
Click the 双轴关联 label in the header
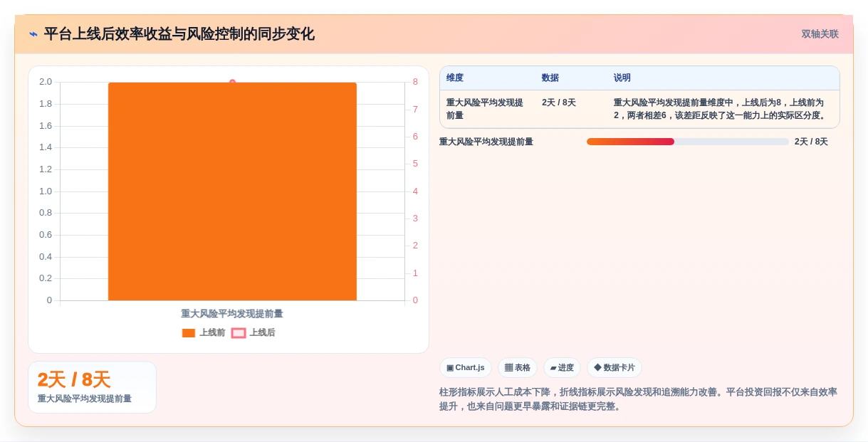pos(820,34)
